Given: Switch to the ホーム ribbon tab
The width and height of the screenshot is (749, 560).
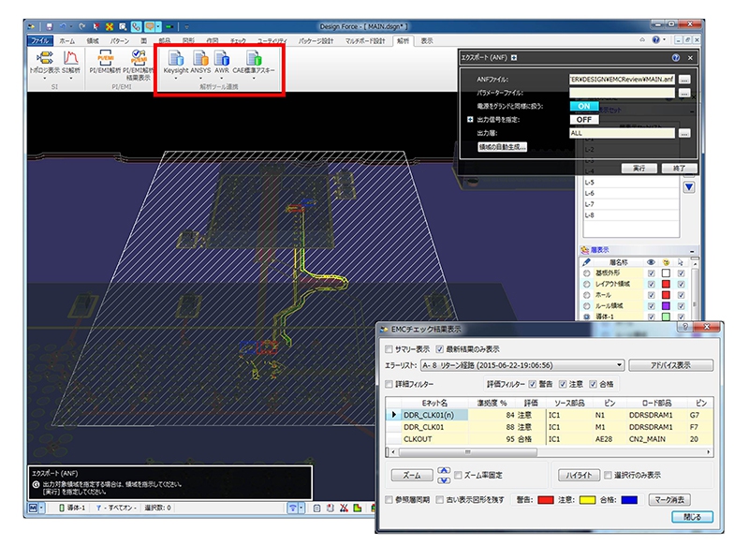Looking at the screenshot, I should pyautogui.click(x=66, y=40).
